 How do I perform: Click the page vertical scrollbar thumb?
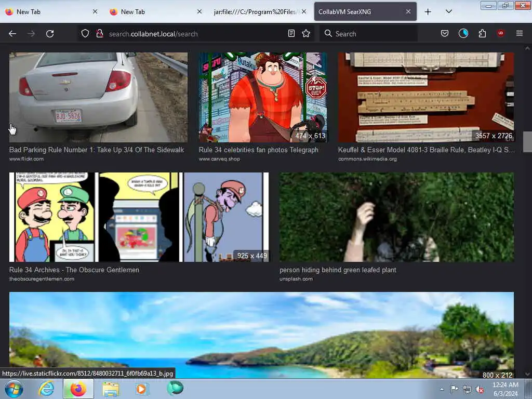coord(527,142)
